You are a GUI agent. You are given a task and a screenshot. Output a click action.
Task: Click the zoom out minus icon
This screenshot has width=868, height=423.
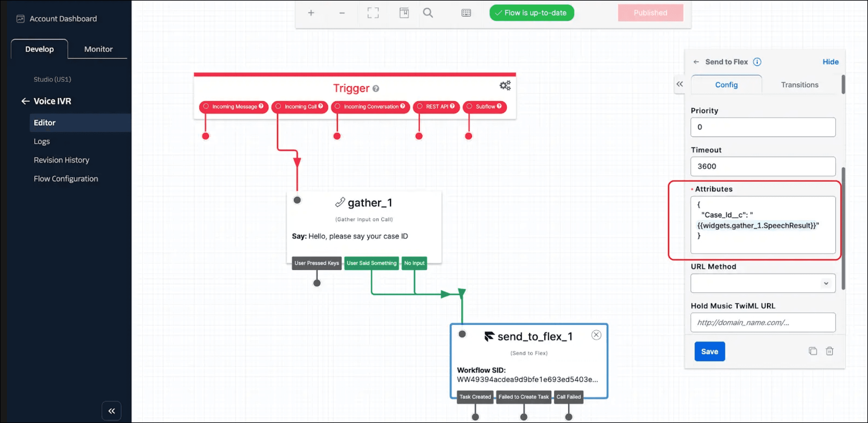tap(342, 13)
